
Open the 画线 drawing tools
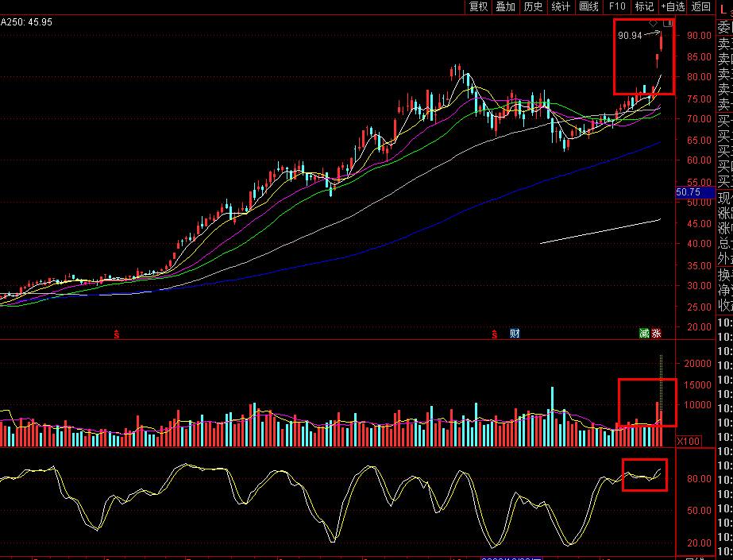coord(588,7)
